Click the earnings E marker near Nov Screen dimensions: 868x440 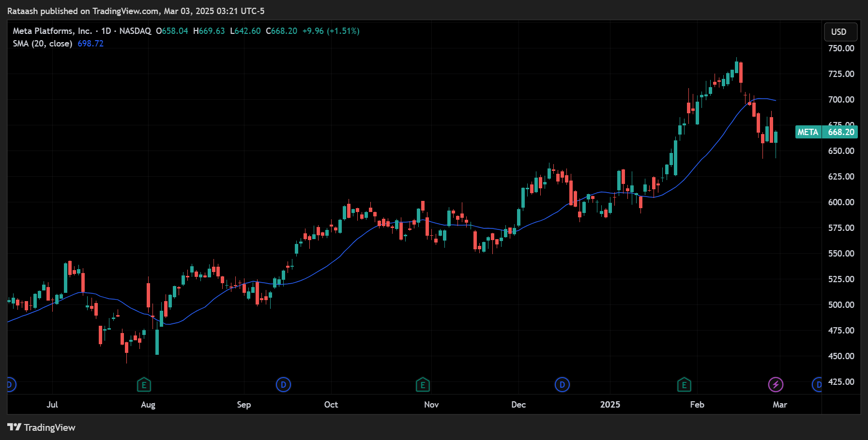click(x=423, y=385)
